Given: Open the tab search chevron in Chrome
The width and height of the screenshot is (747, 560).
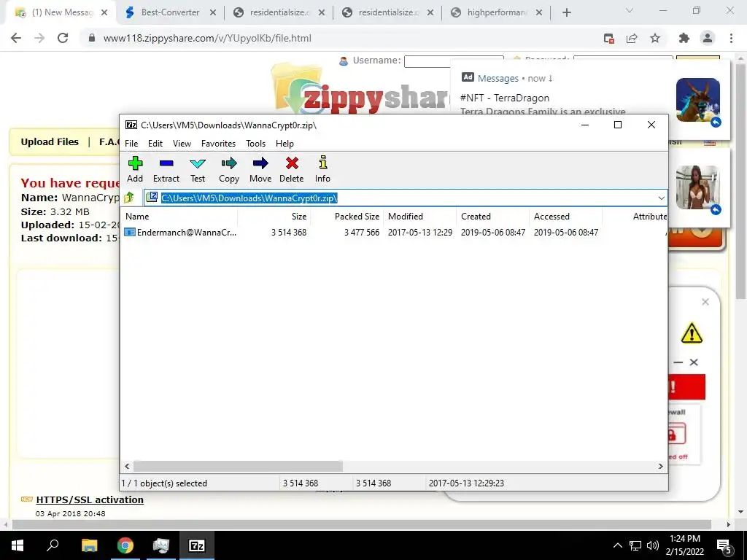Looking at the screenshot, I should (630, 10).
